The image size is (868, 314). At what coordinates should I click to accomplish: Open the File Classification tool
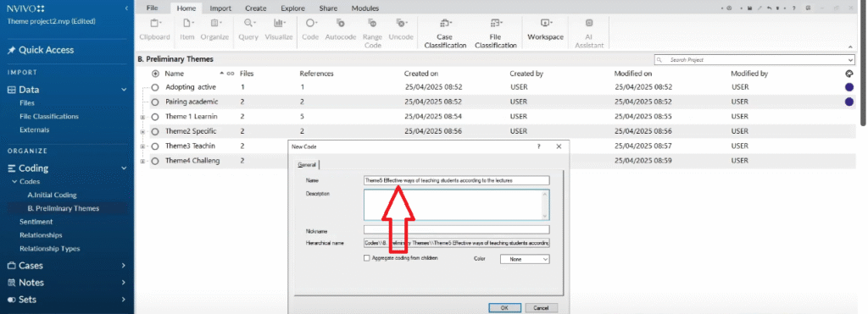(495, 33)
